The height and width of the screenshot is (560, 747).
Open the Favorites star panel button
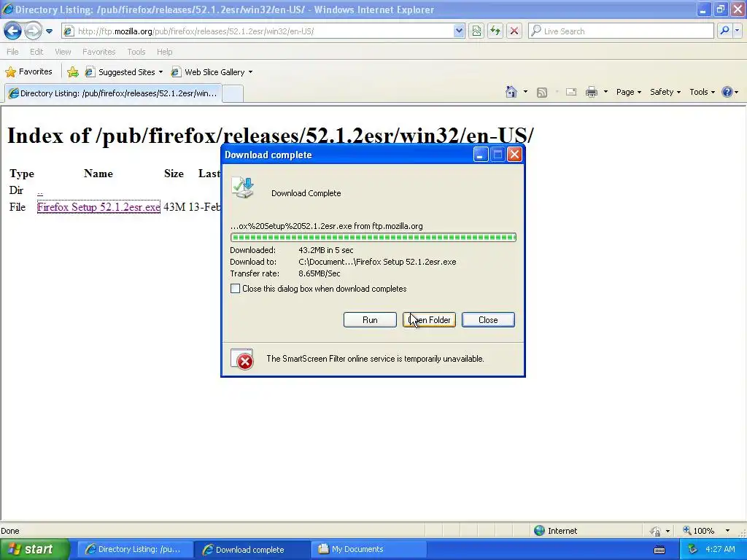28,72
